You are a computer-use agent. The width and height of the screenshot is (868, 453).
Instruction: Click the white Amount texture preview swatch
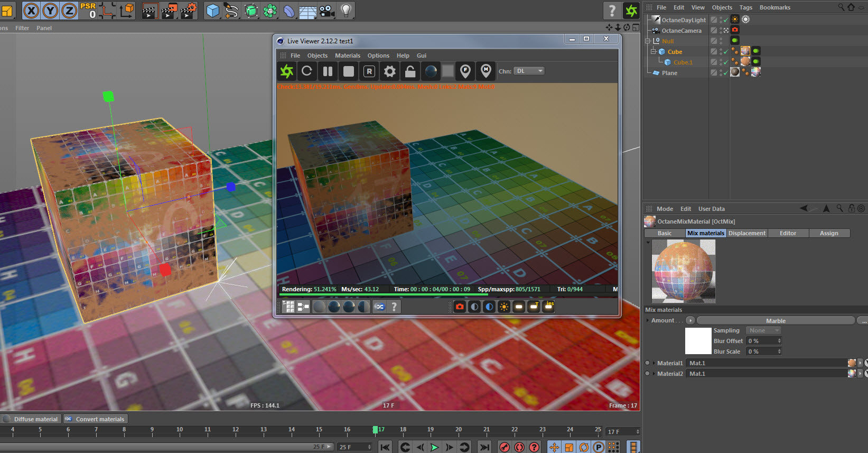click(698, 341)
